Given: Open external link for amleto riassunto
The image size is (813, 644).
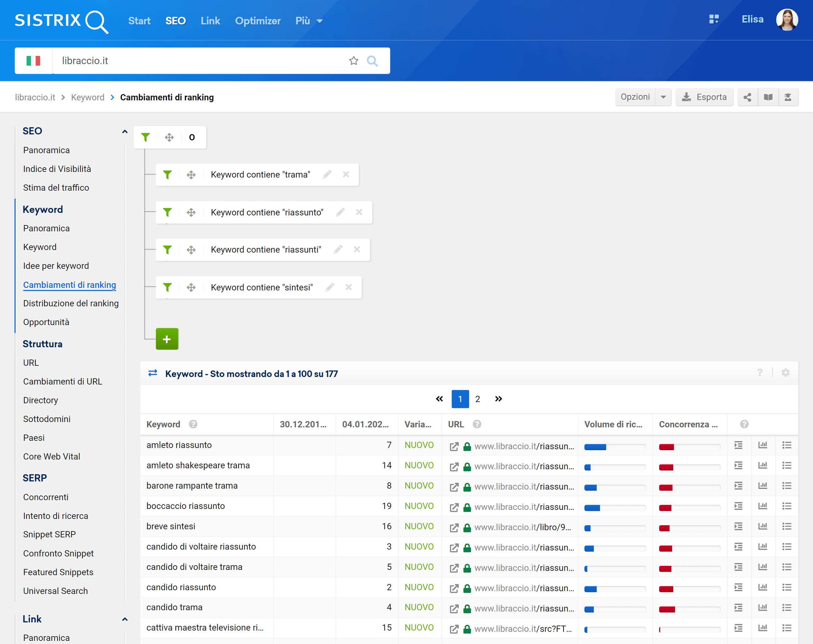Looking at the screenshot, I should (x=454, y=446).
